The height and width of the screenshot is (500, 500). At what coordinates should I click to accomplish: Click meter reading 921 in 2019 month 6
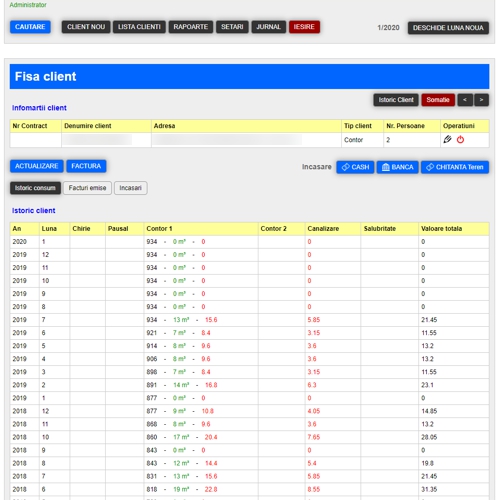tap(152, 333)
